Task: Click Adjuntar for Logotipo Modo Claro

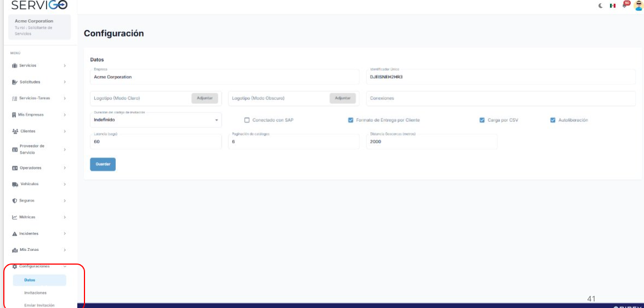Action: (x=205, y=98)
